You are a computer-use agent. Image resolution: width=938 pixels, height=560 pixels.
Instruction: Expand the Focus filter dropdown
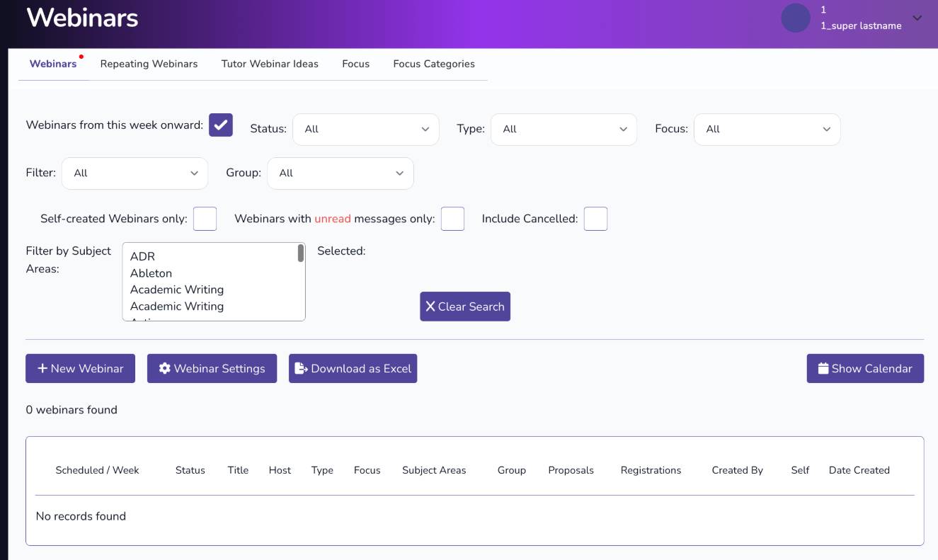click(767, 130)
